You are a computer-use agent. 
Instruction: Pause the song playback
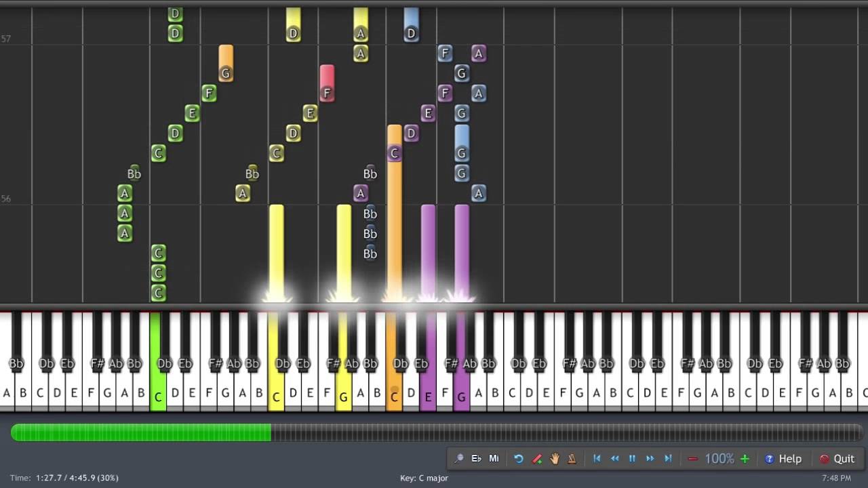pos(632,459)
